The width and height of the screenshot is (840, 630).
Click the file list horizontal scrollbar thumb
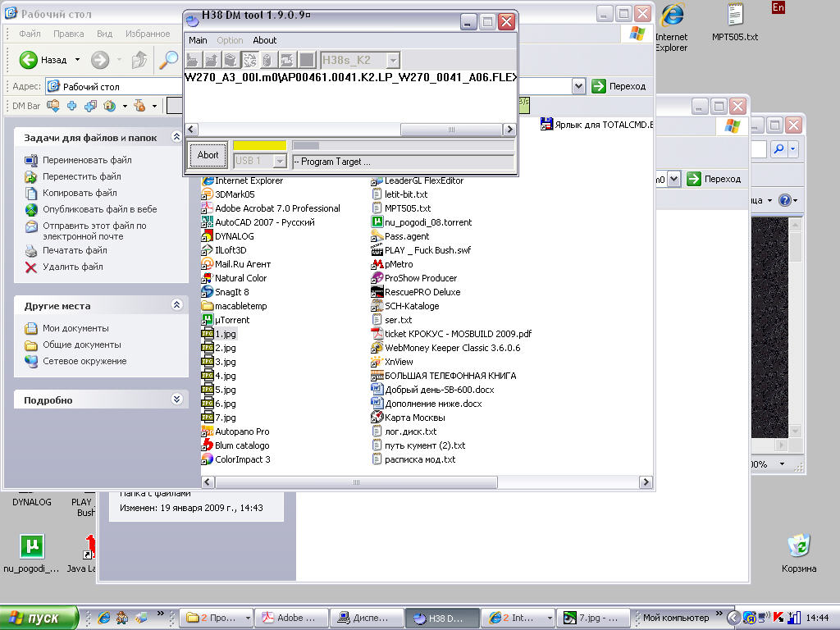356,482
